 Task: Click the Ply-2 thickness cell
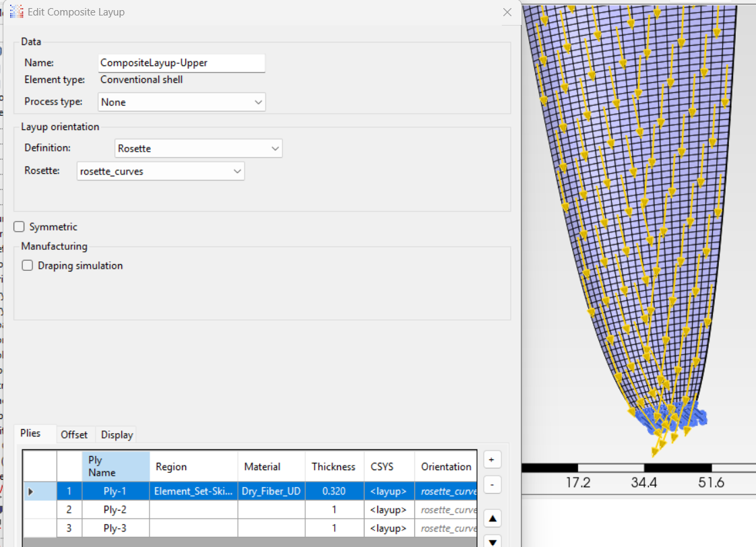(334, 510)
